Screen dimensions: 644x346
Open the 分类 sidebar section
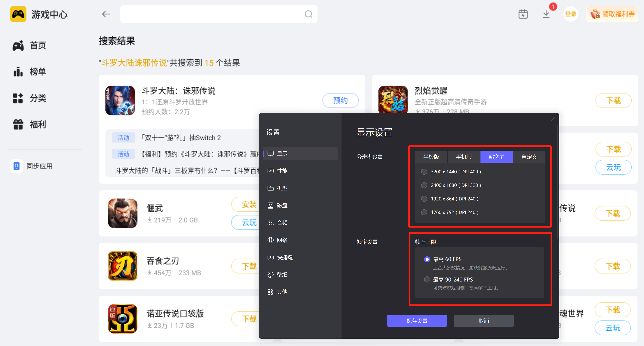(x=38, y=98)
